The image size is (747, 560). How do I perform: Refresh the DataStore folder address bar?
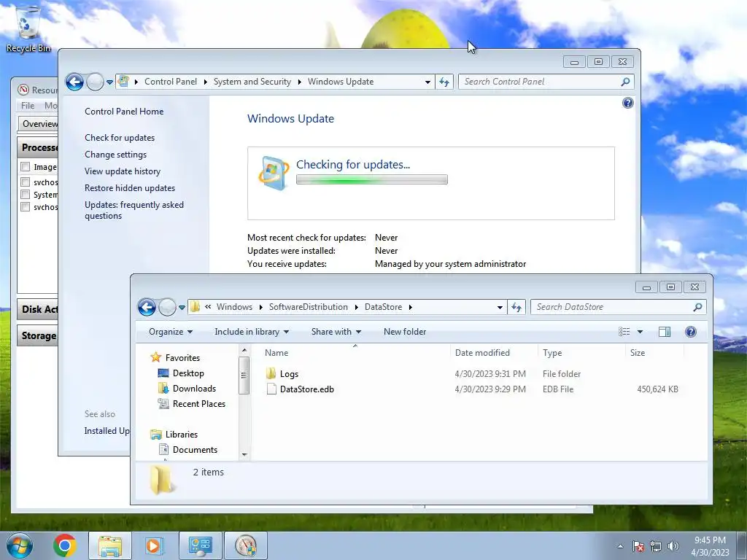[x=516, y=307]
